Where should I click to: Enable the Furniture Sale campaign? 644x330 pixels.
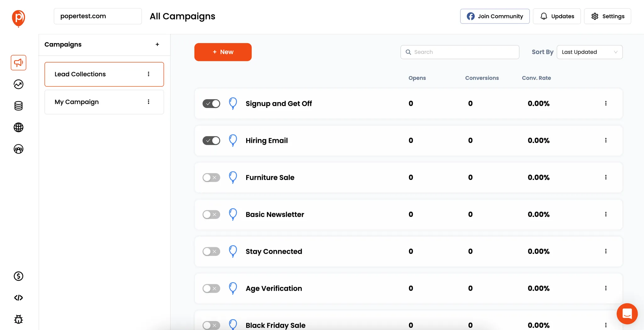click(211, 177)
